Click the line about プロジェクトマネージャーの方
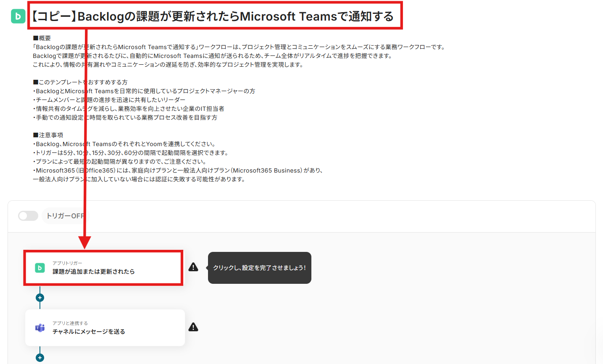 point(144,91)
